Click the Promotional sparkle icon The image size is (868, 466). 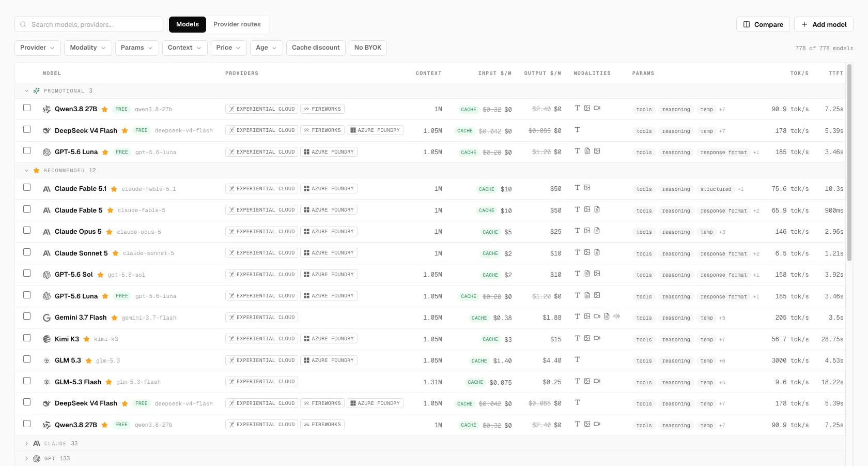[x=37, y=91]
